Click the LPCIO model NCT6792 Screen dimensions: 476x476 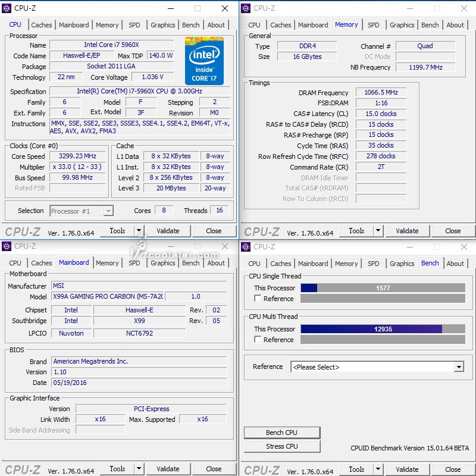pos(139,333)
